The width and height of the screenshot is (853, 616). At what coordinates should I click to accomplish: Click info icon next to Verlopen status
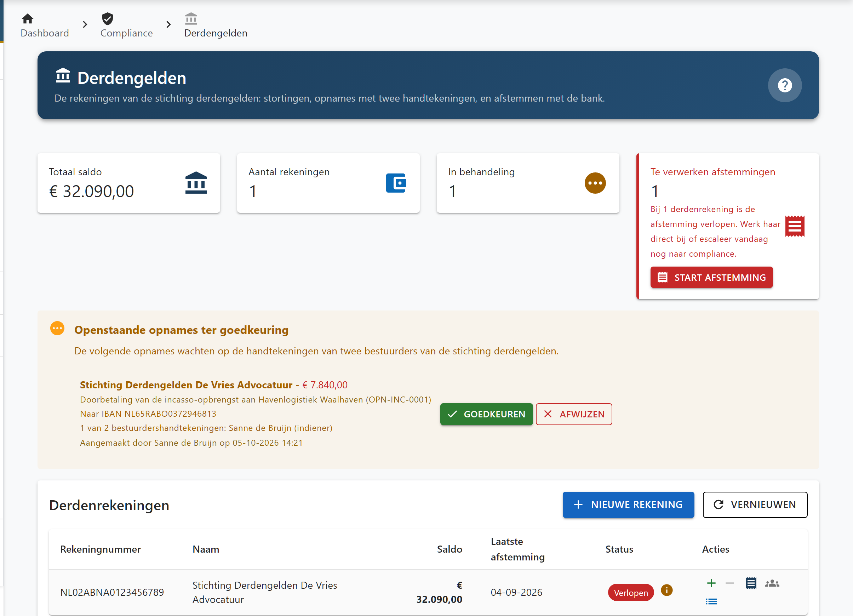tap(666, 590)
